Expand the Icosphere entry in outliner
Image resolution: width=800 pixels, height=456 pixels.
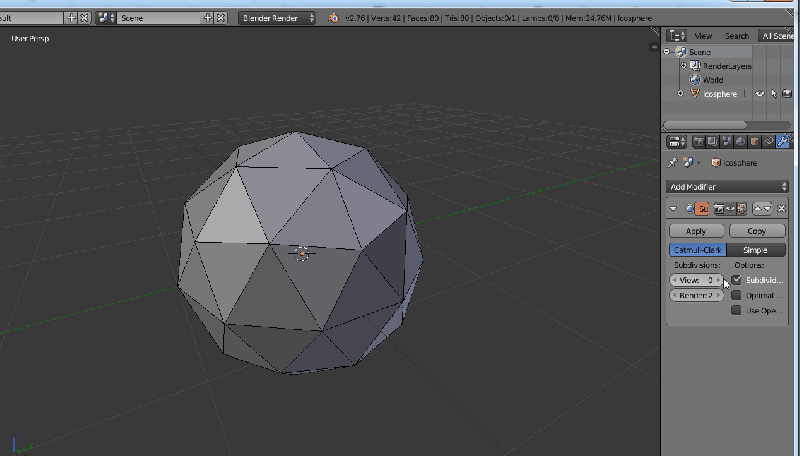680,94
